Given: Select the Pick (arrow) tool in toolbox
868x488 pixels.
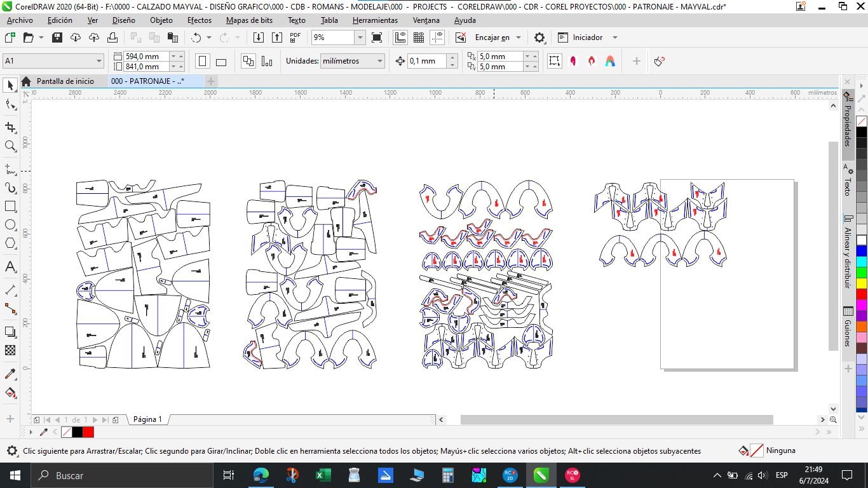Looking at the screenshot, I should (10, 85).
